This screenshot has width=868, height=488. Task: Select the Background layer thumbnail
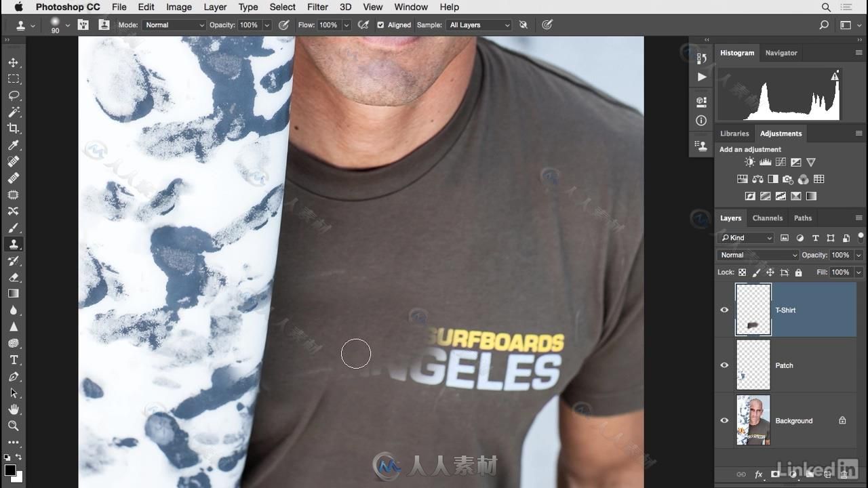click(753, 420)
